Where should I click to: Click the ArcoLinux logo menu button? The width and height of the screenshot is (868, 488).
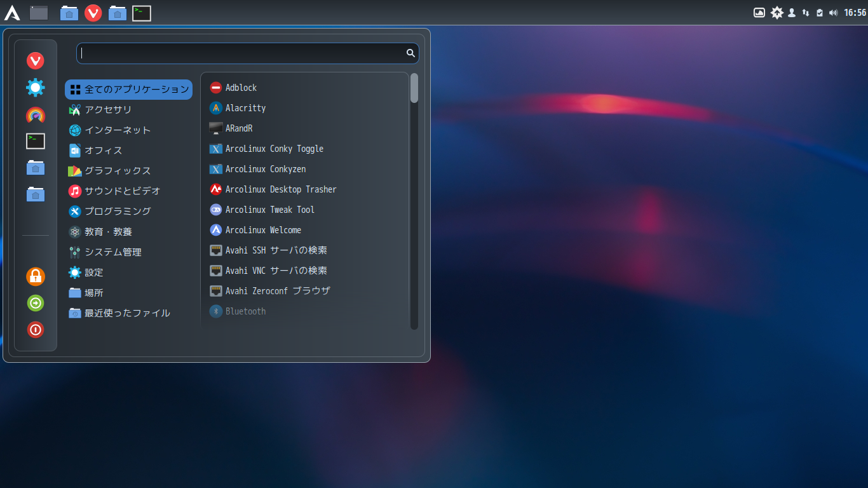[x=12, y=13]
